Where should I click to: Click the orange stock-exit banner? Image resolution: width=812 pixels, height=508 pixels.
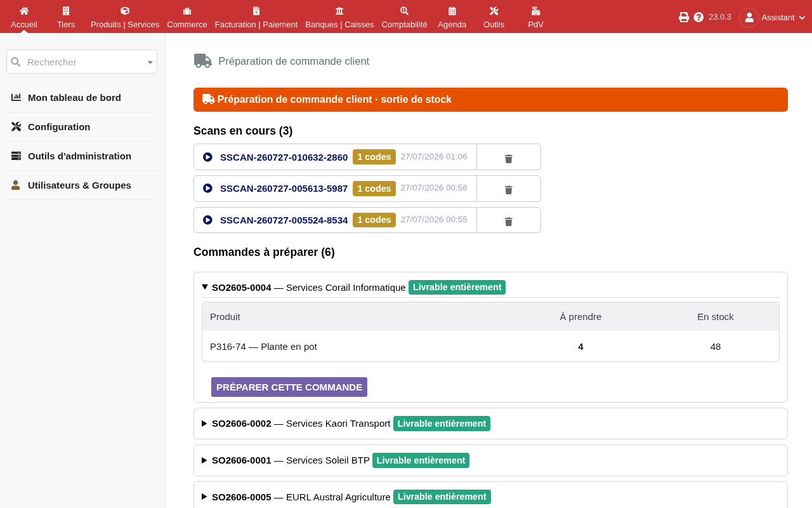[490, 100]
